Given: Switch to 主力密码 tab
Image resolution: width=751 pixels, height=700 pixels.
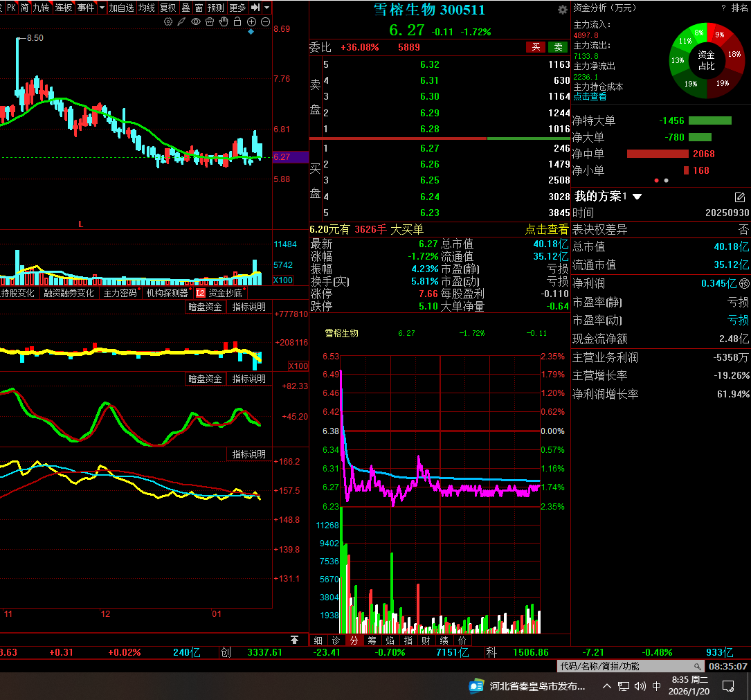Looking at the screenshot, I should [x=120, y=293].
